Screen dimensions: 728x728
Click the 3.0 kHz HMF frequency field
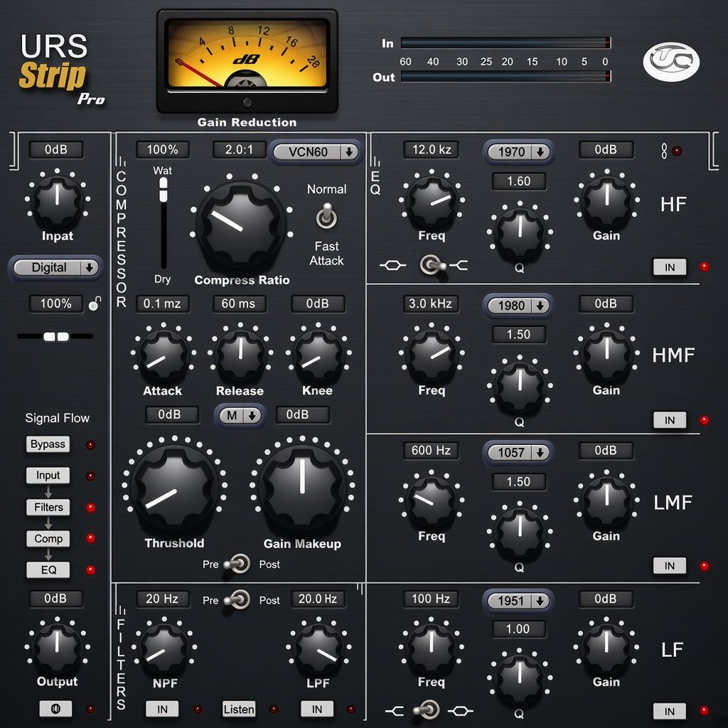(x=431, y=304)
